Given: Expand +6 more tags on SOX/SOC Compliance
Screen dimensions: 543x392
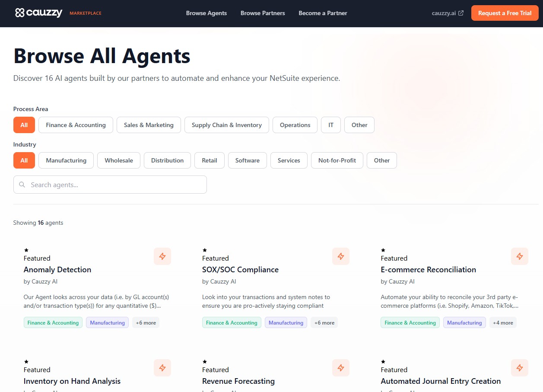Looking at the screenshot, I should point(324,322).
